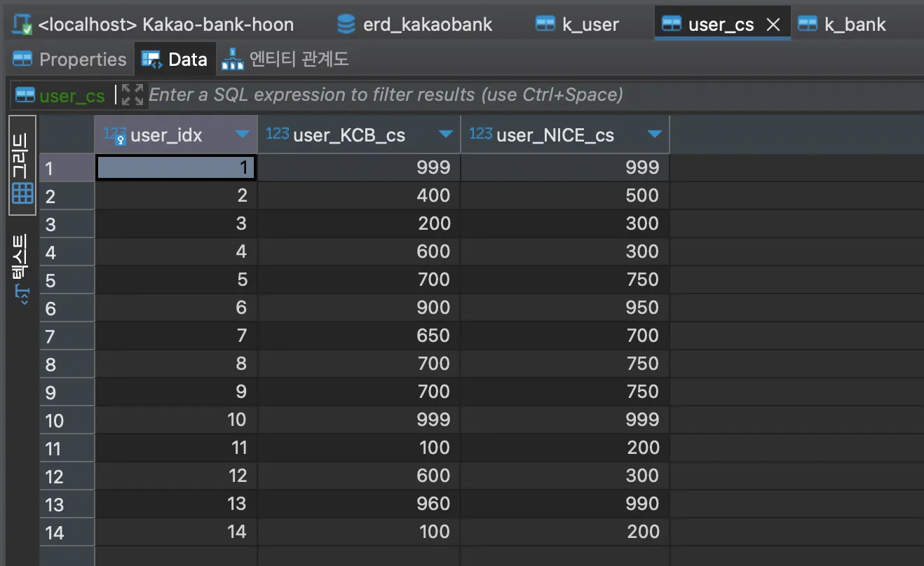Expand the user_NICE_cs column dropdown arrow
The height and width of the screenshot is (566, 924).
(654, 134)
